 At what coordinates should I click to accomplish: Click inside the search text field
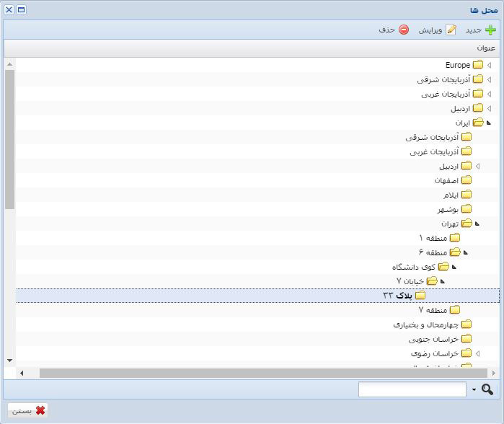(x=412, y=389)
